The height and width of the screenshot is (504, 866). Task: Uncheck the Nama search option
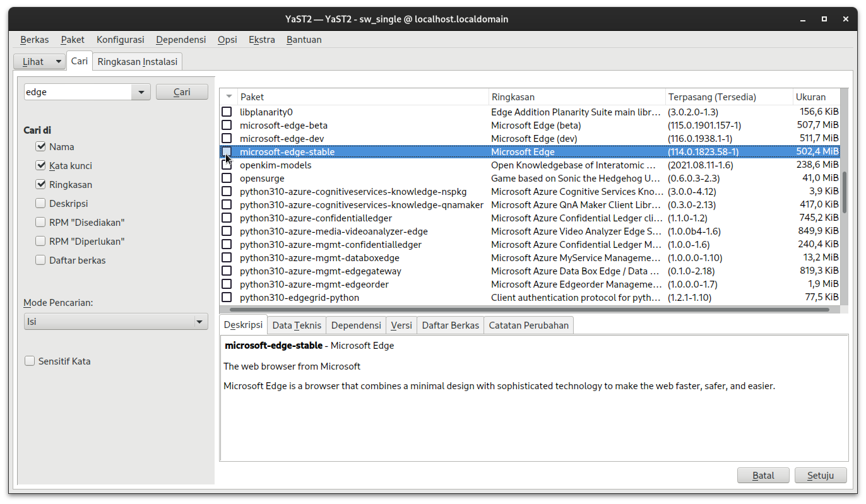[x=41, y=147]
